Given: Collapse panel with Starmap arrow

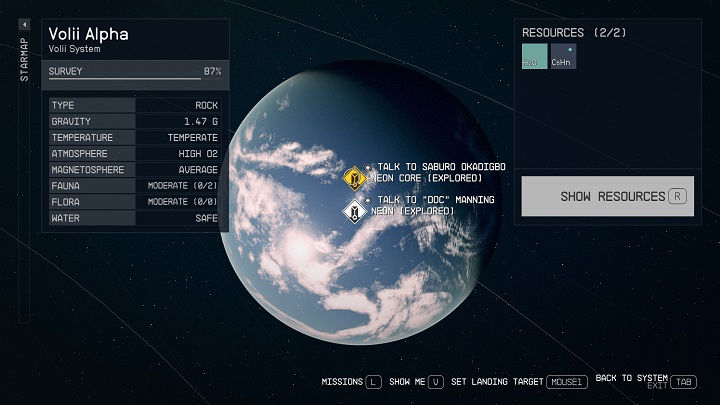Looking at the screenshot, I should tap(24, 52).
